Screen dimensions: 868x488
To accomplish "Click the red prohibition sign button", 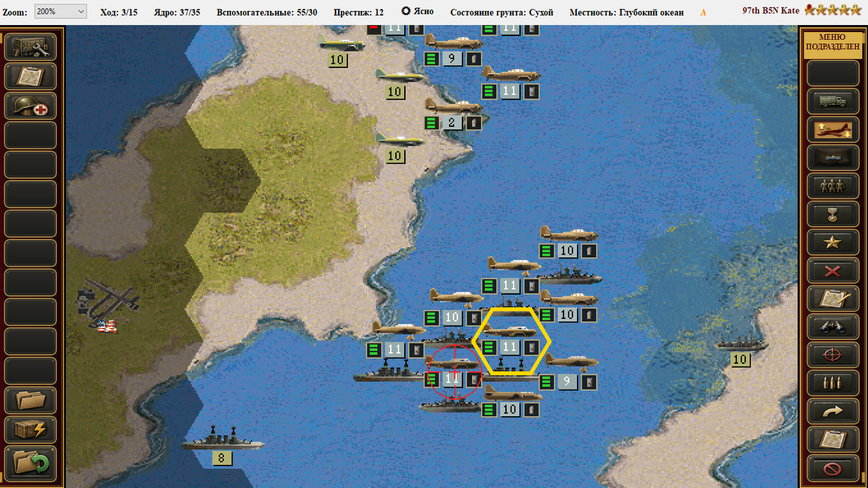I will tap(833, 468).
